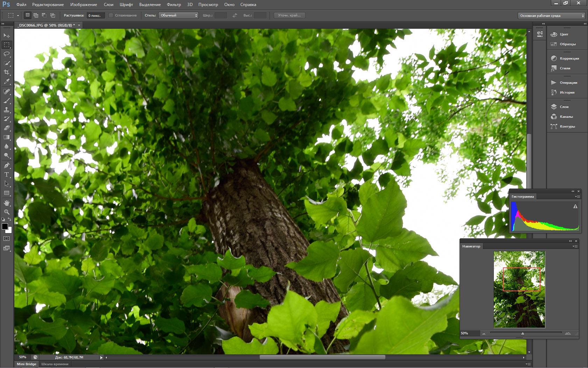This screenshot has height=368, width=588.
Task: Swap foreground and background colors
Action: coord(10,219)
